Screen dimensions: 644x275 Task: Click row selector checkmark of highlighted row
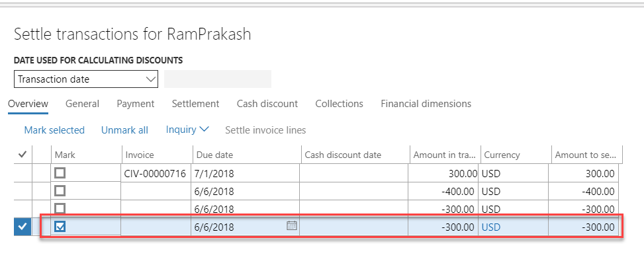point(22,227)
